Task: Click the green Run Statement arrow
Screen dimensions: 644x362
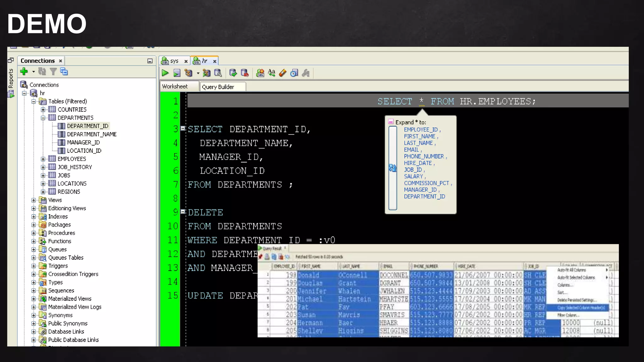Action: point(165,73)
